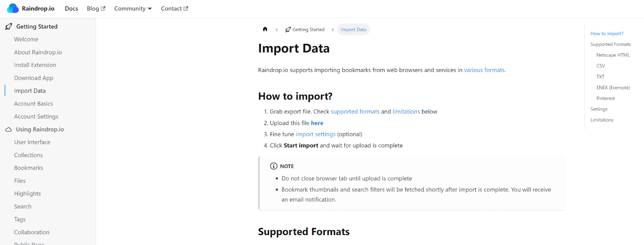Jump to ENEX (Evernote) in table of contents
The image size is (644, 245).
click(613, 88)
